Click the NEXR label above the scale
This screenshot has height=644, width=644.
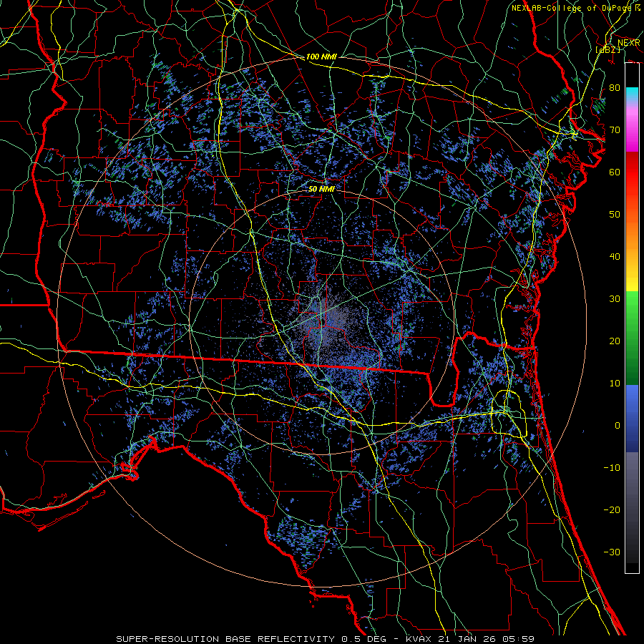pyautogui.click(x=629, y=43)
